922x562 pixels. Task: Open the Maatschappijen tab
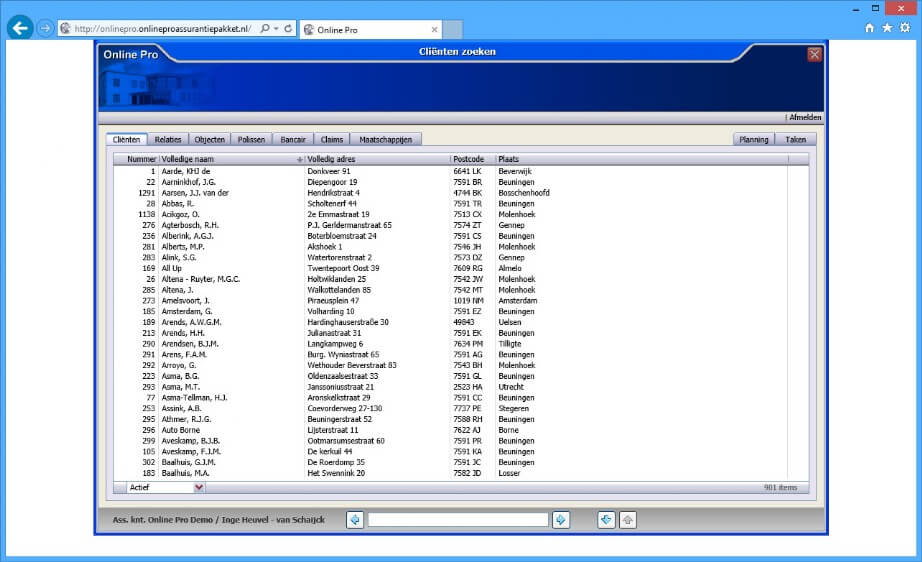tap(386, 139)
